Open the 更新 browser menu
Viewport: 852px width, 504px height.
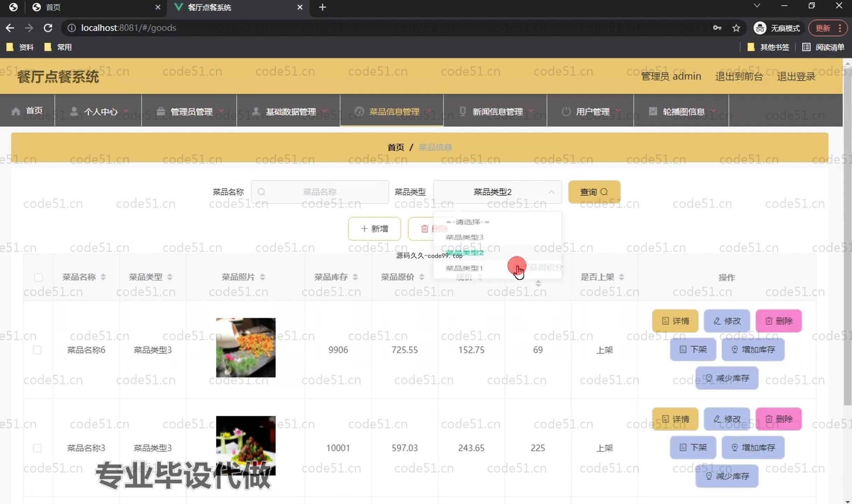pos(827,28)
